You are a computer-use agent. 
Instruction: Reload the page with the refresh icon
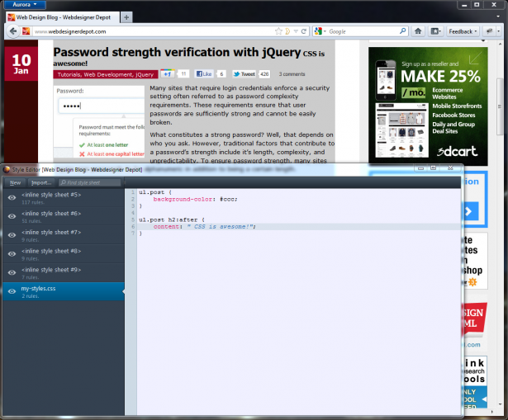(304, 31)
